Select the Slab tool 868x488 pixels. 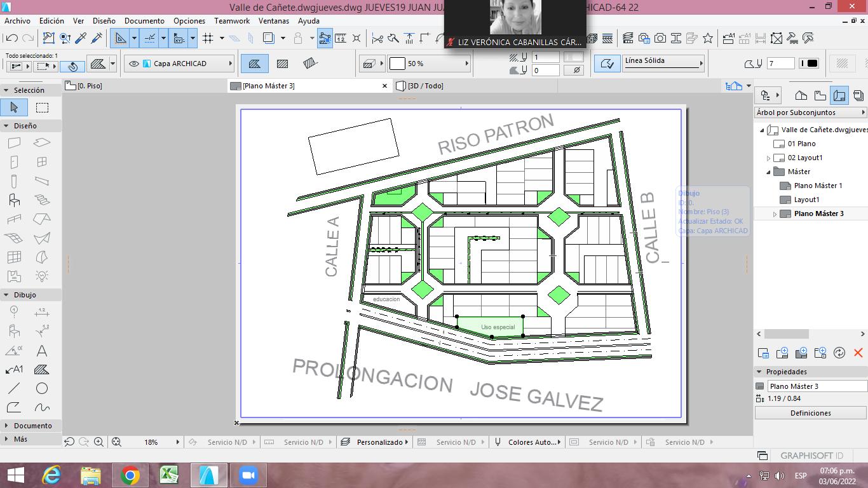pos(42,144)
